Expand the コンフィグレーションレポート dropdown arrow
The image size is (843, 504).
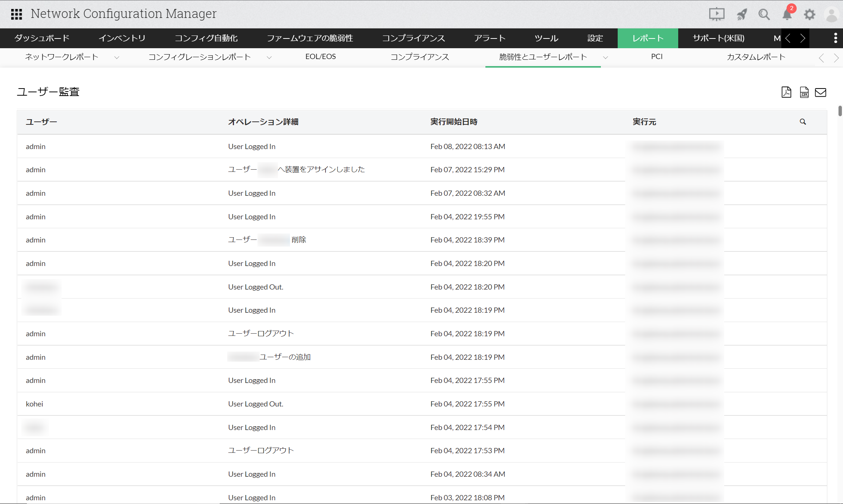(x=269, y=58)
